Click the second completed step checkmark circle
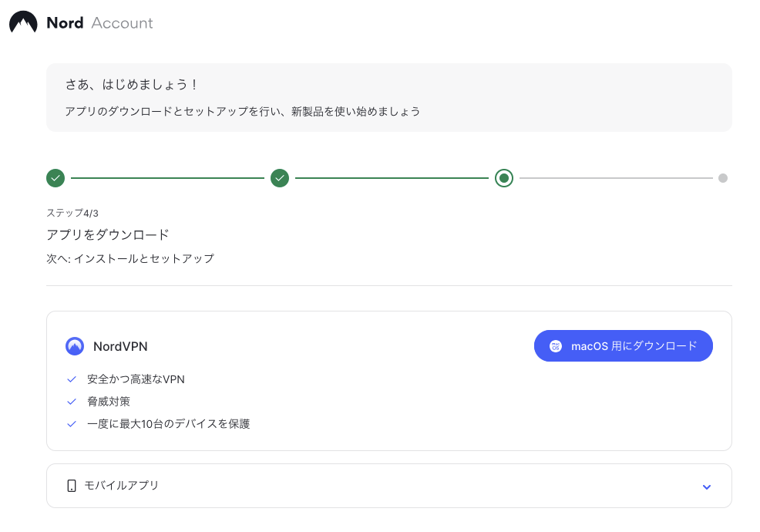This screenshot has height=532, width=760. (280, 178)
